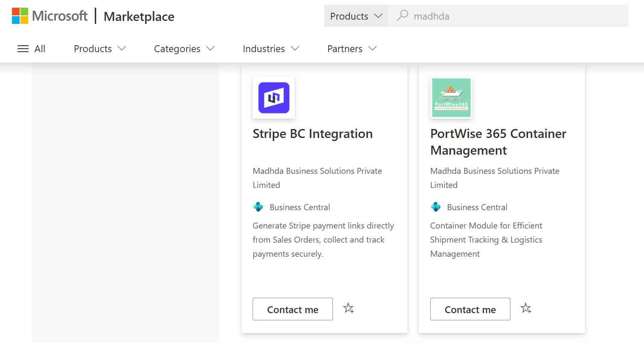Expand the Partners navigation menu
This screenshot has width=644, height=343.
[x=352, y=49]
